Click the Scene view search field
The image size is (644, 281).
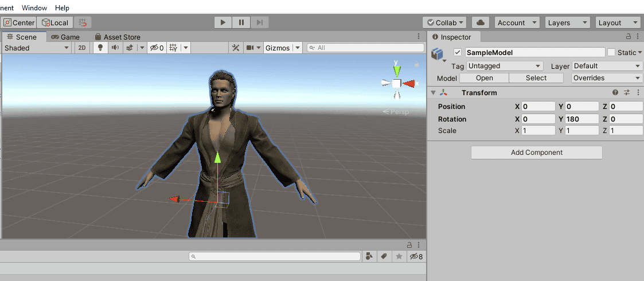click(x=366, y=48)
